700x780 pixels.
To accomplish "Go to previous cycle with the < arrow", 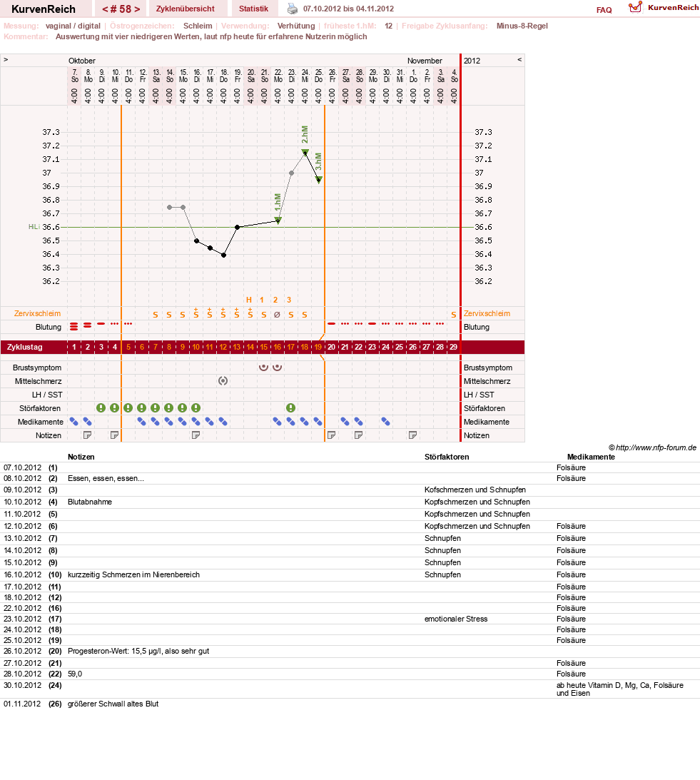I will [105, 9].
